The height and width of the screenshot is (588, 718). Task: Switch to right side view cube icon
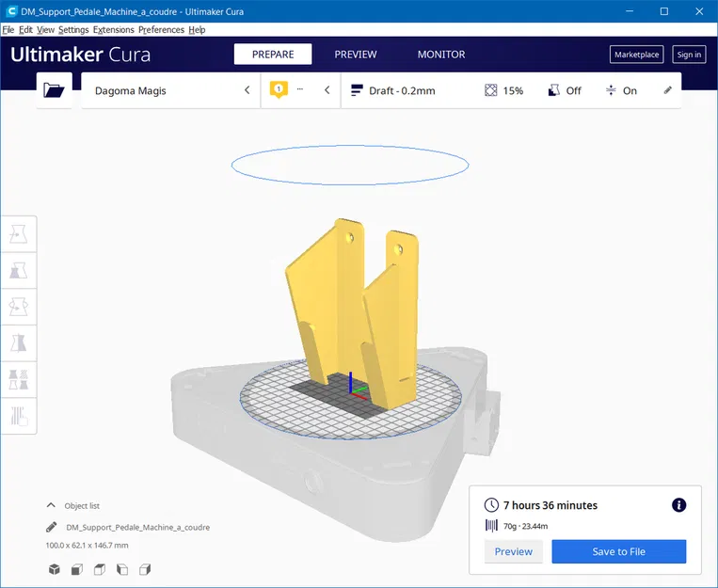[145, 569]
